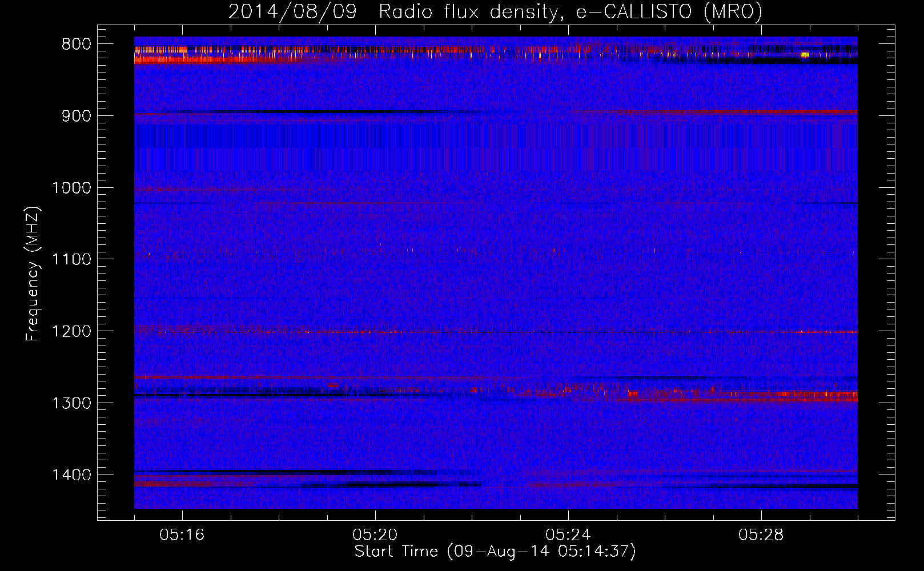Image resolution: width=924 pixels, height=571 pixels.
Task: Click the 05:20 time tick label
Action: coord(375,535)
